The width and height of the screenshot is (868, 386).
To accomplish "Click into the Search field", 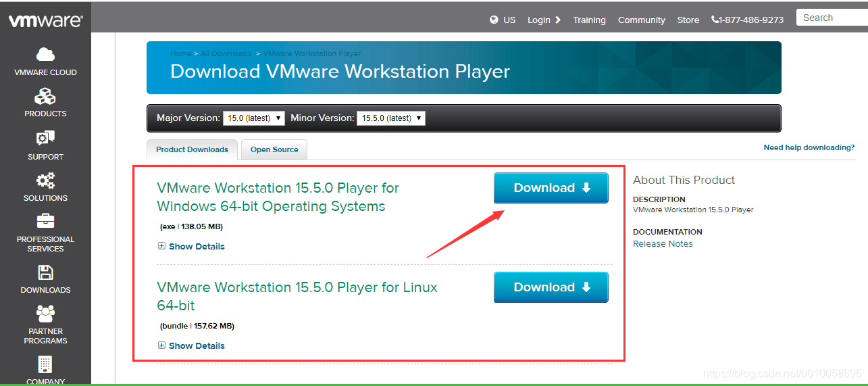I will [x=832, y=18].
